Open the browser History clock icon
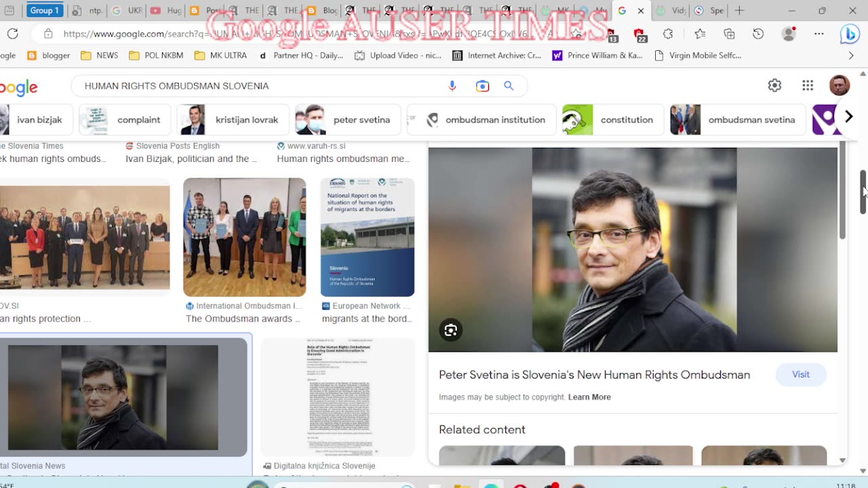This screenshot has width=868, height=488. [x=758, y=33]
